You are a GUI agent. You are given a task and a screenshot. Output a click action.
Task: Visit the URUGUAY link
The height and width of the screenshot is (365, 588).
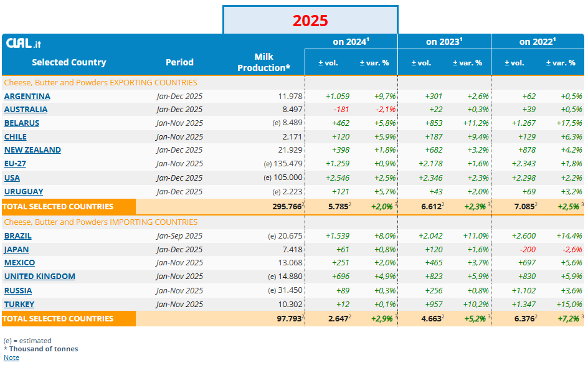(x=24, y=192)
